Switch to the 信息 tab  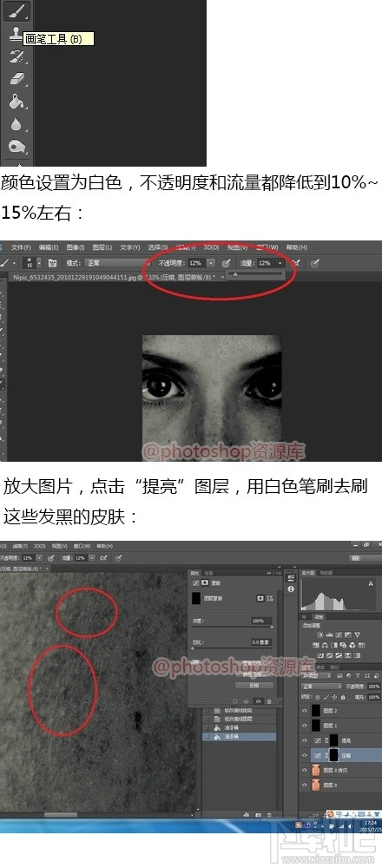tap(208, 573)
